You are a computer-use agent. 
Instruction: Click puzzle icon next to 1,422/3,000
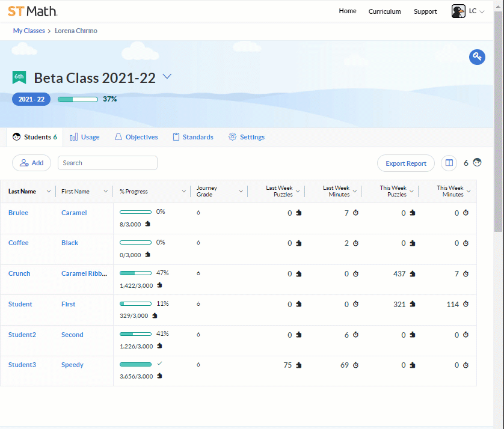[159, 285]
